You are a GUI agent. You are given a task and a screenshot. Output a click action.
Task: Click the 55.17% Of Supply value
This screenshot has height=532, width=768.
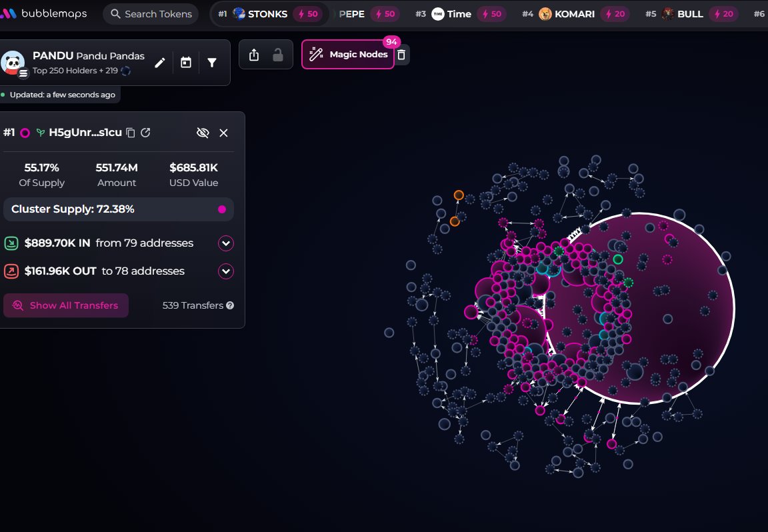[x=41, y=167]
